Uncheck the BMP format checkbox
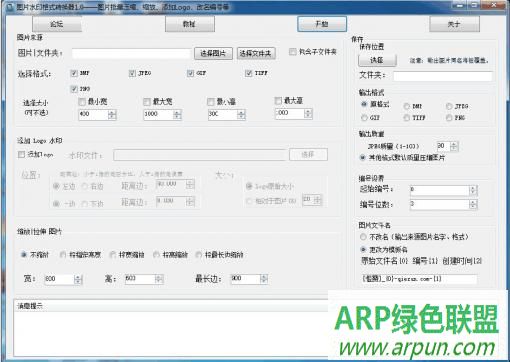Screen dimensions: 510x362 [74, 73]
